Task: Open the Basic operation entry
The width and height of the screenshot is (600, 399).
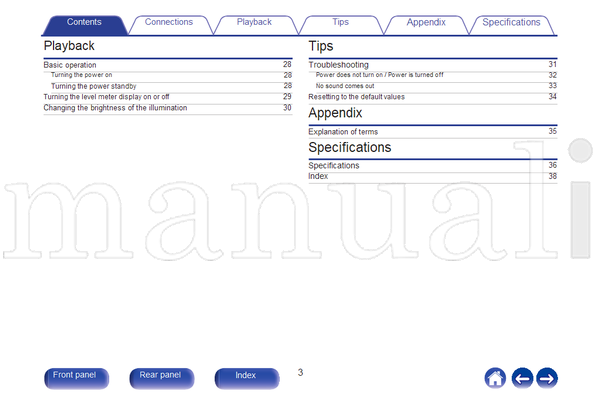Action: point(168,65)
